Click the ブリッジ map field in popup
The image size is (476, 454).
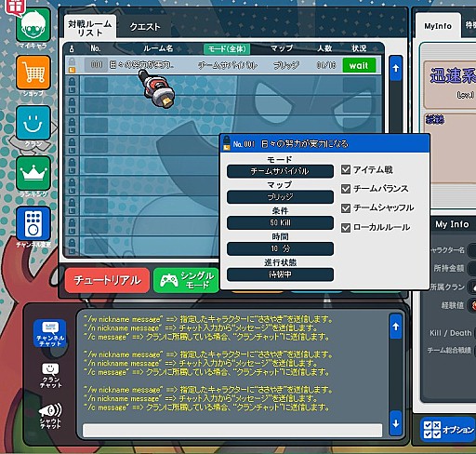pos(280,197)
